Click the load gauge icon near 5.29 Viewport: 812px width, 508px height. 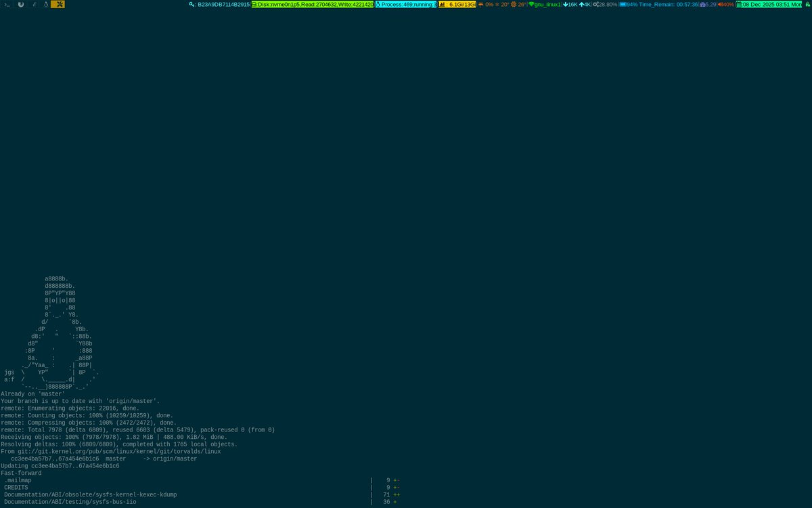(x=703, y=4)
